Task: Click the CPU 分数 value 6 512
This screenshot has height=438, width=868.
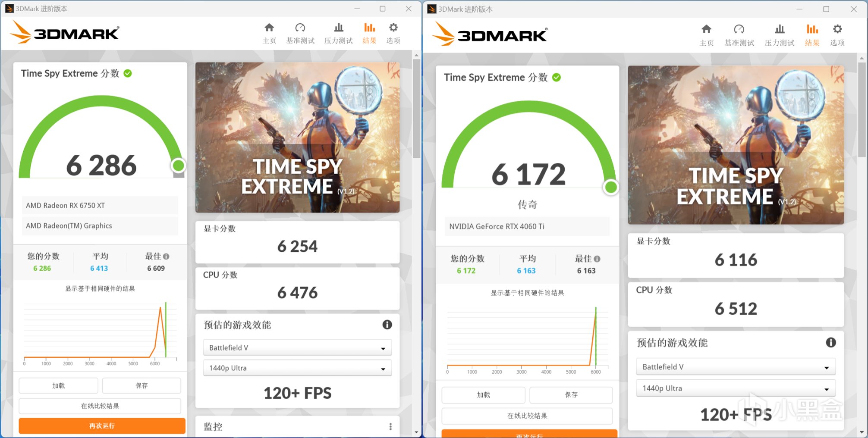Action: pyautogui.click(x=736, y=309)
